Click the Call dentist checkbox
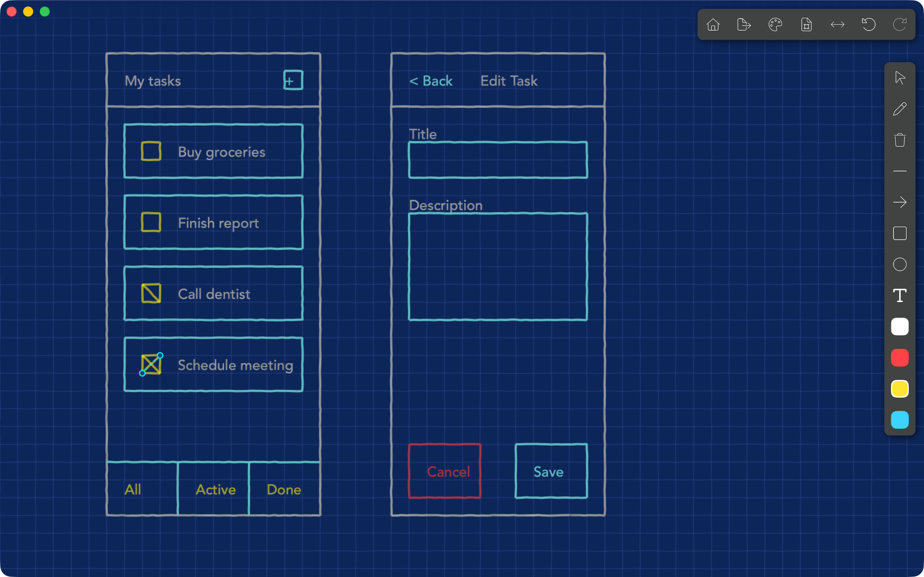Screen dimensions: 924x577 pos(151,294)
